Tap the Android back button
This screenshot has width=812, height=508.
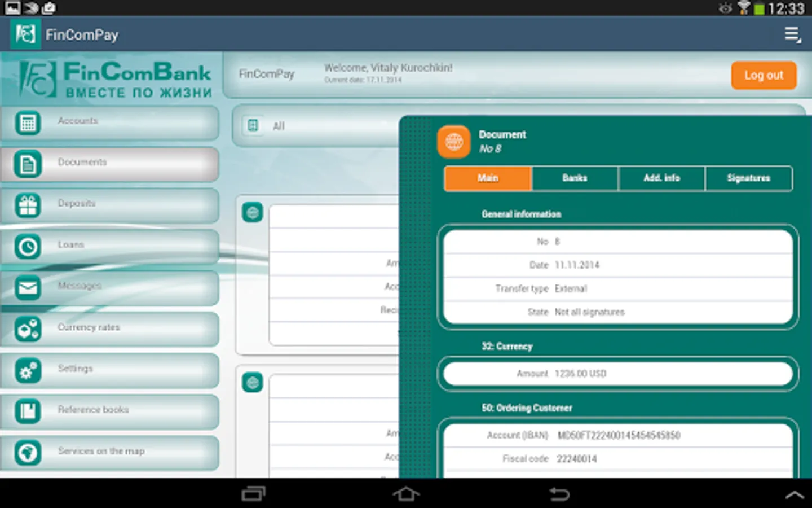tap(559, 494)
